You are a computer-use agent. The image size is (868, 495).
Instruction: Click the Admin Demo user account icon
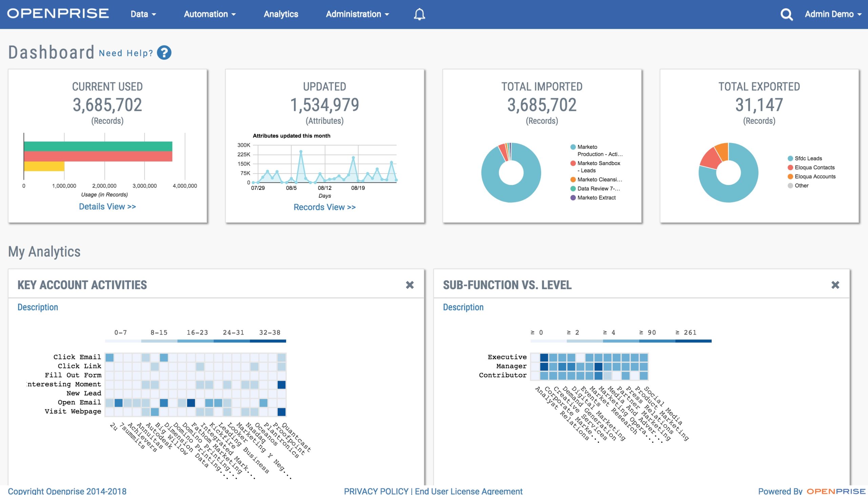(x=829, y=14)
